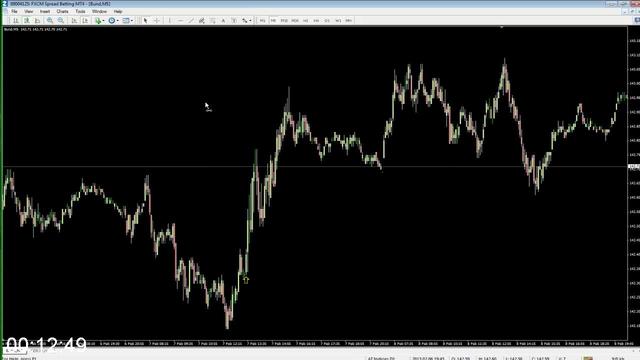Screen dimensions: 640x360
Task: Open the periods clock icon
Action: click(x=111, y=20)
